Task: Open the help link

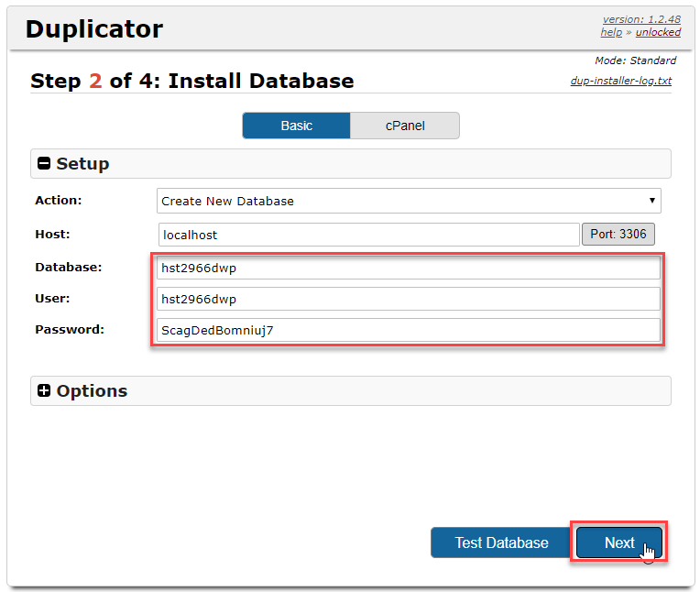Action: click(611, 32)
